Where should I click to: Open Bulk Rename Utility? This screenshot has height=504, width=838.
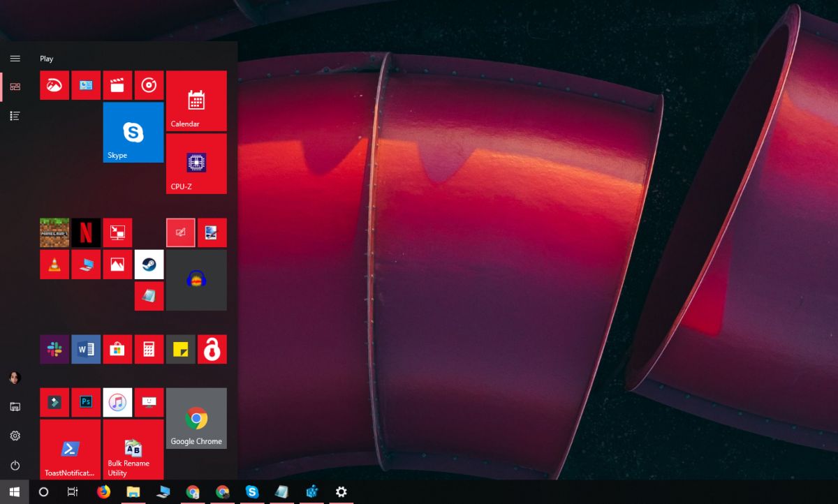pos(133,450)
